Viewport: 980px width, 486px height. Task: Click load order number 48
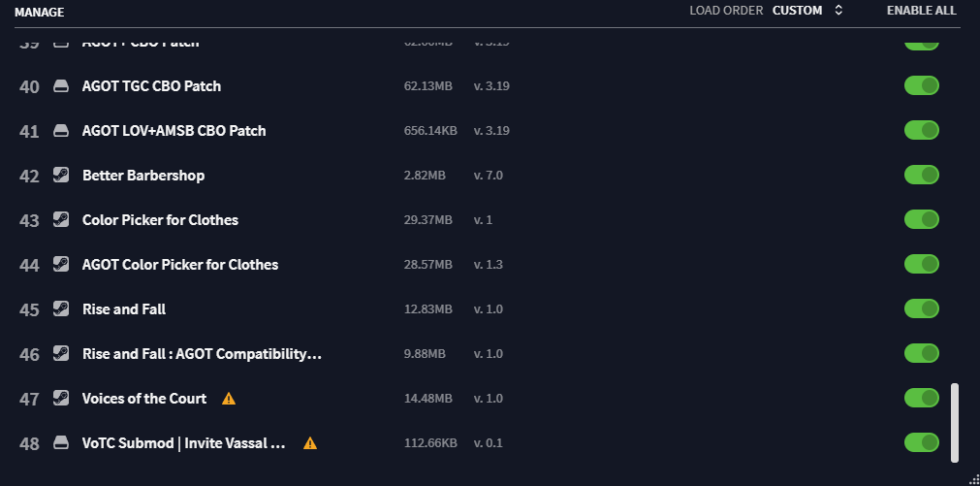tap(29, 444)
